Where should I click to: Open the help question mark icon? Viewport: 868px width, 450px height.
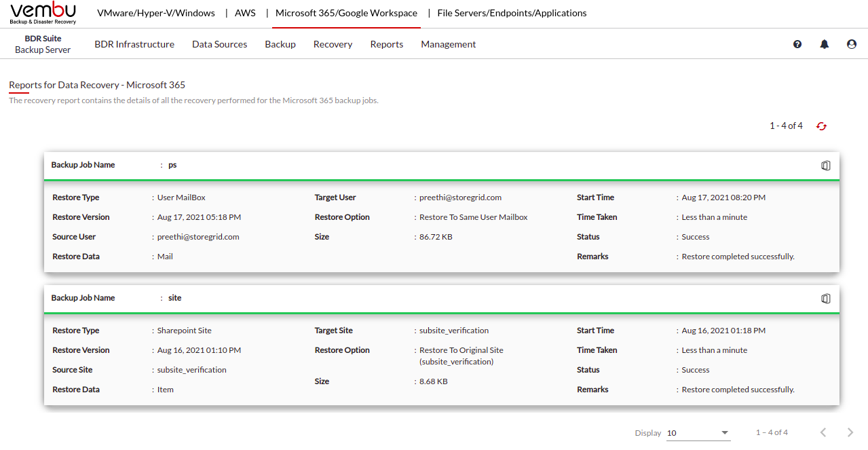[x=797, y=44]
